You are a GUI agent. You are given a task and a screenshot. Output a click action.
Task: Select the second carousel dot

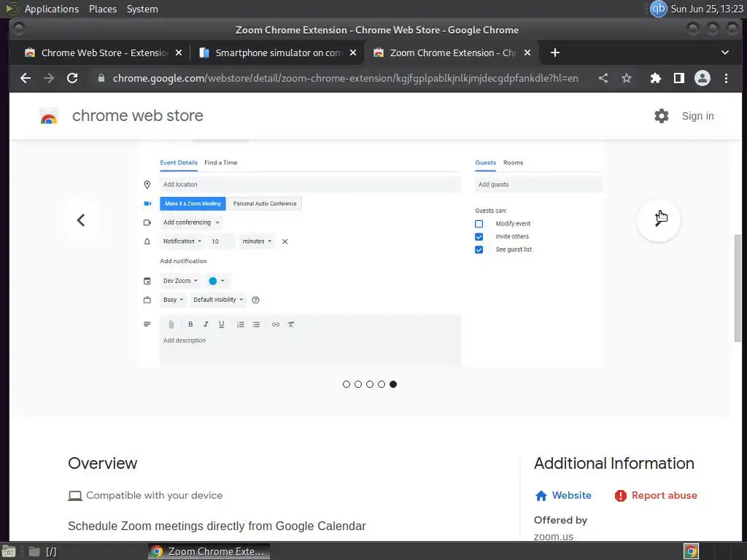pos(358,384)
